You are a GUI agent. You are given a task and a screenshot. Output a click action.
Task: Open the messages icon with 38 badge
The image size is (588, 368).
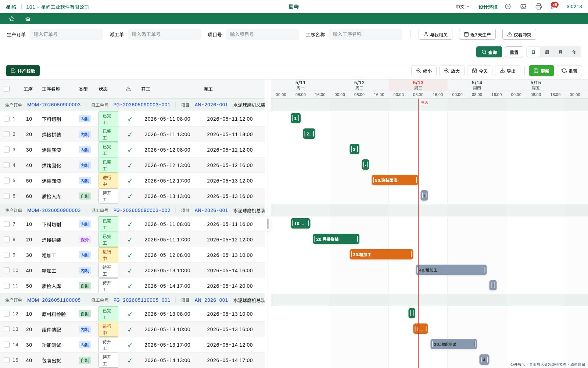point(554,6)
